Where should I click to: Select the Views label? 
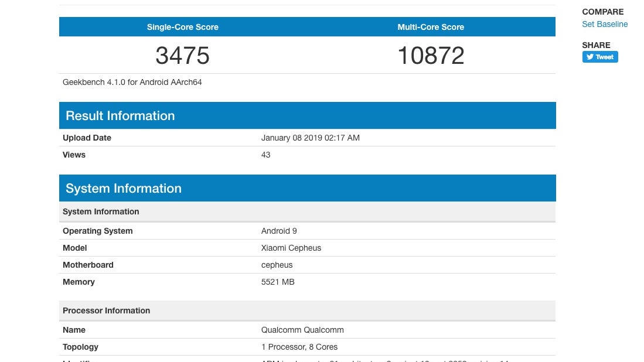click(74, 155)
